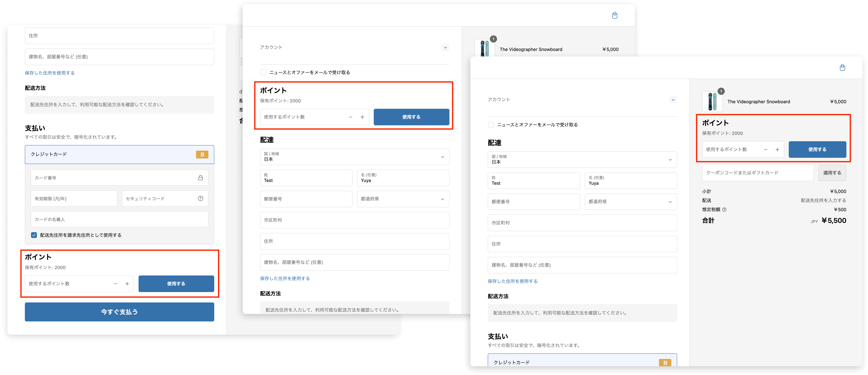868x375 pixels.
Task: Click lock icon in card number field
Action: click(x=200, y=178)
